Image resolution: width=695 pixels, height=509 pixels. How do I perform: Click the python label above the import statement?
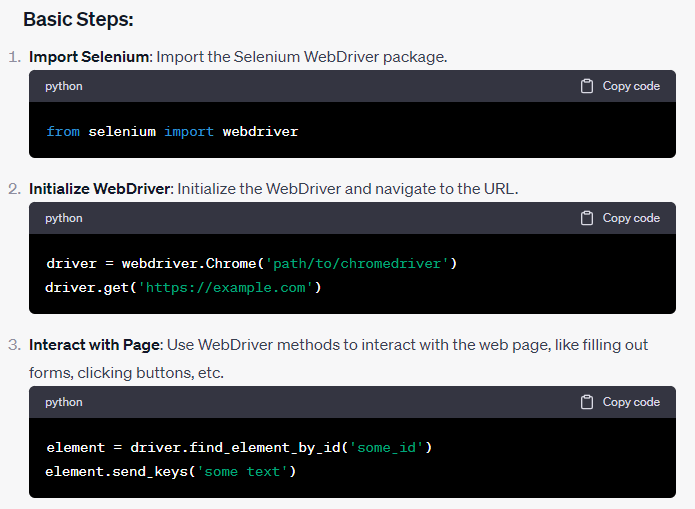64,86
